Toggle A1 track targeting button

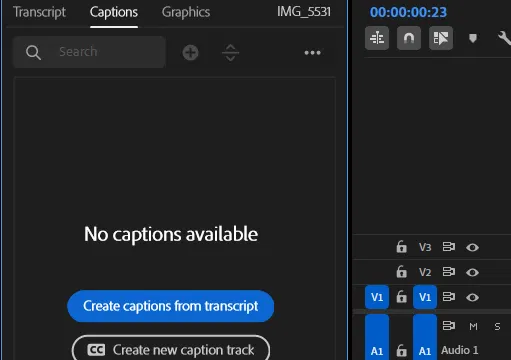tap(425, 337)
